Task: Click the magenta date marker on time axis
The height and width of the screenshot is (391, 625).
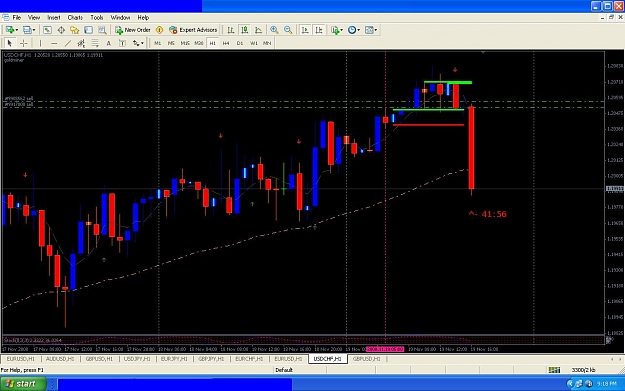Action: [x=385, y=349]
